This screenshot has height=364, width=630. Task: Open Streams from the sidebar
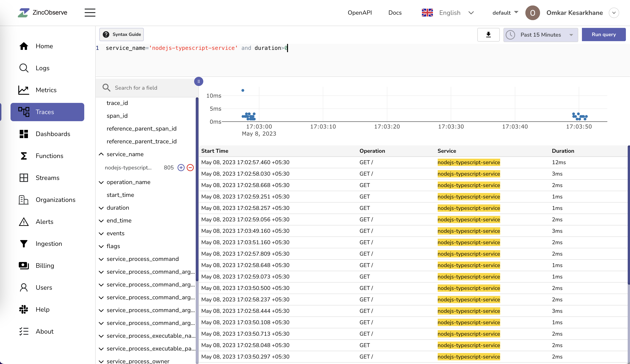point(47,177)
